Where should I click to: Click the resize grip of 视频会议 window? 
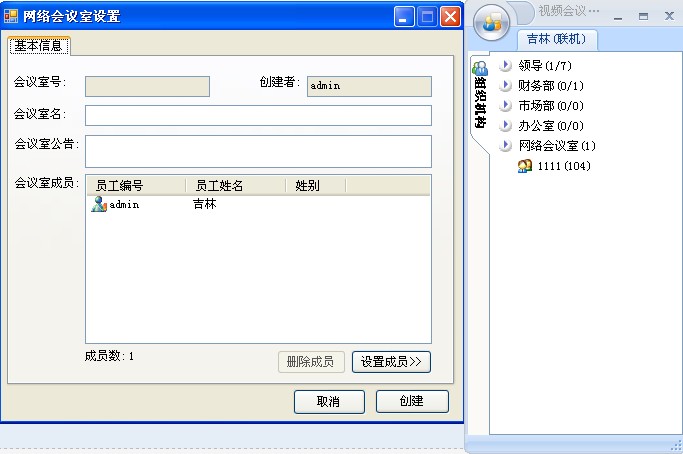pyautogui.click(x=676, y=445)
